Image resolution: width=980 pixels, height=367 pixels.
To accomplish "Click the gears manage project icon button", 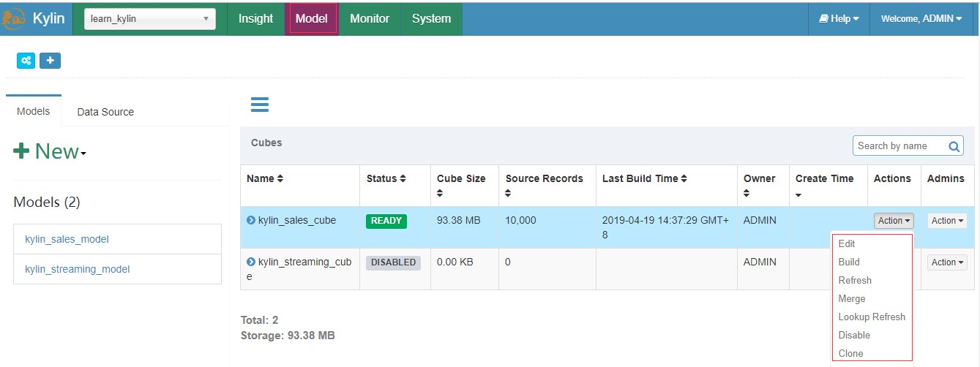I will 26,61.
